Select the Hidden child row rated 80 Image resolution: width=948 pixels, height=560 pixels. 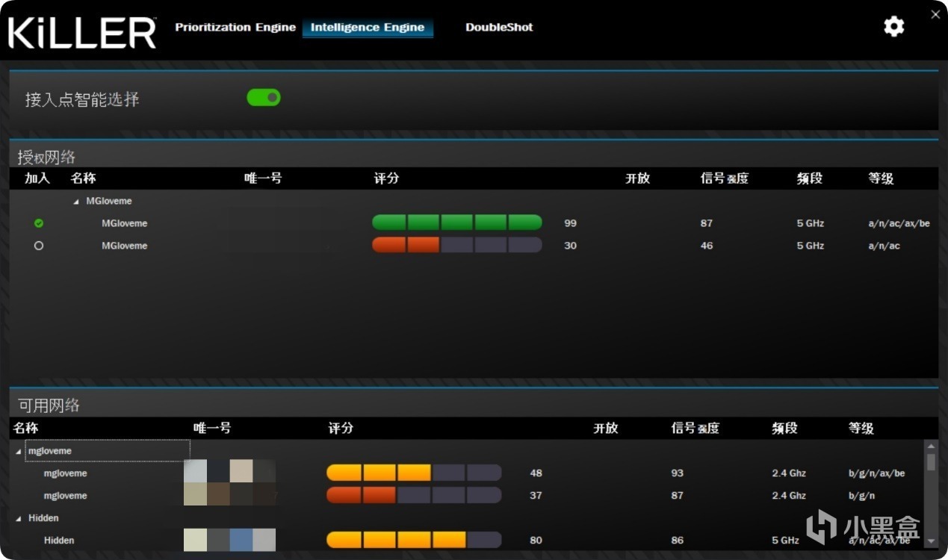click(467, 541)
